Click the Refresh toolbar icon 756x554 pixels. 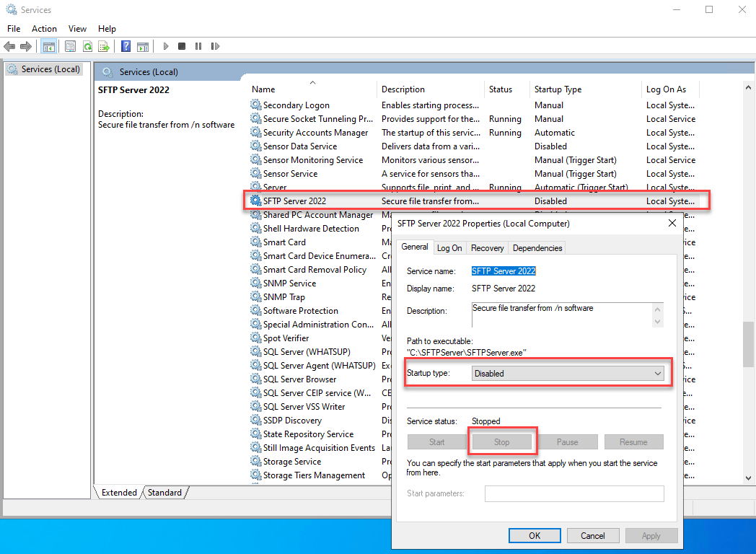pos(87,46)
